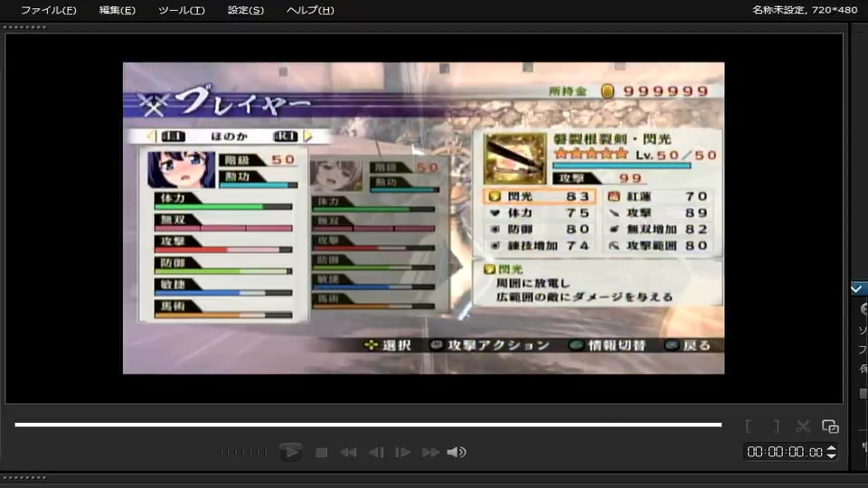The image size is (868, 488).
Task: Set mark-out with the right bracket
Action: 776,426
